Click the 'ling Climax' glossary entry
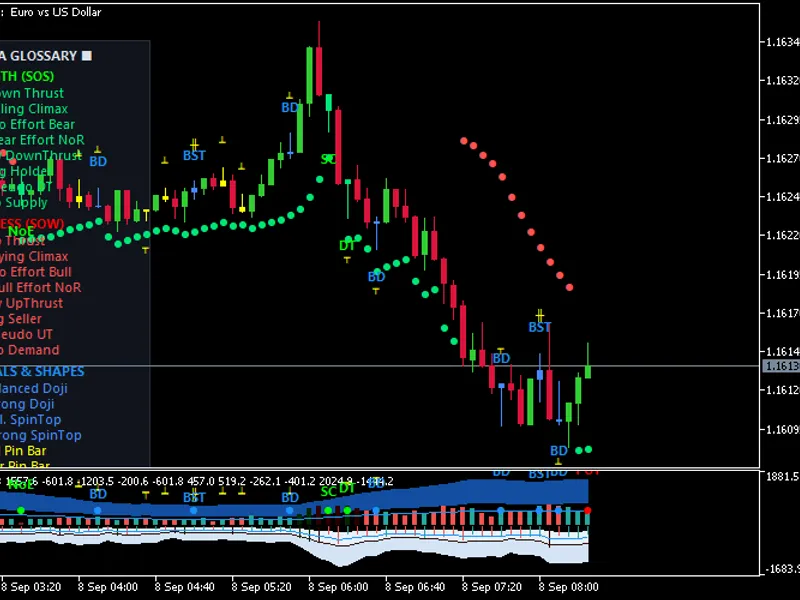 [x=34, y=109]
